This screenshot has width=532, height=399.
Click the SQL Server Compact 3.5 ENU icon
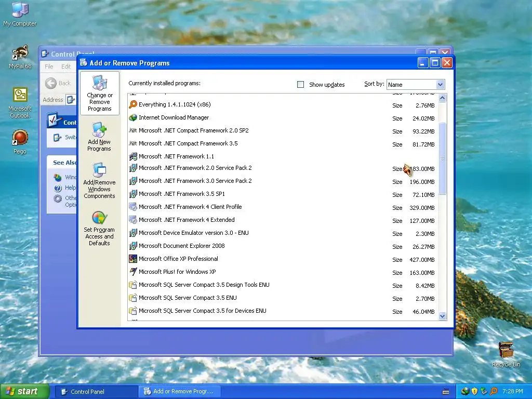tap(133, 298)
